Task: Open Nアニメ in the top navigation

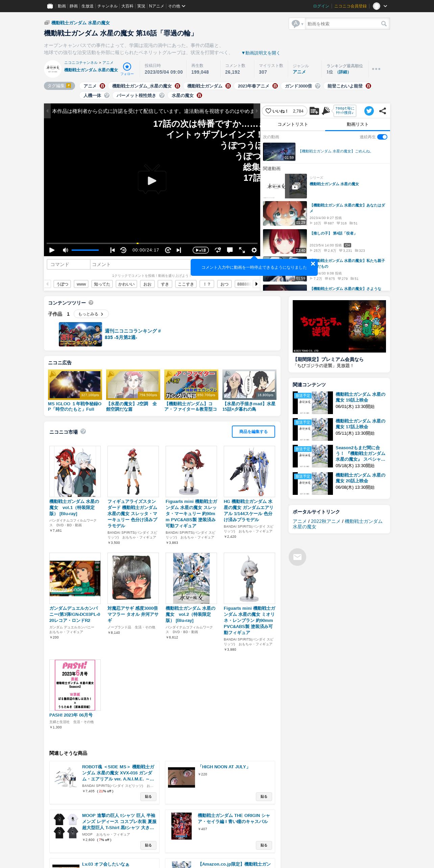Action: 156,6
